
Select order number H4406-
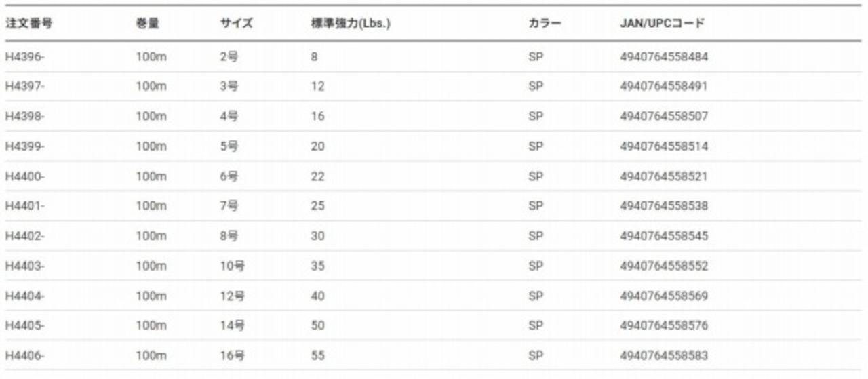coord(24,355)
